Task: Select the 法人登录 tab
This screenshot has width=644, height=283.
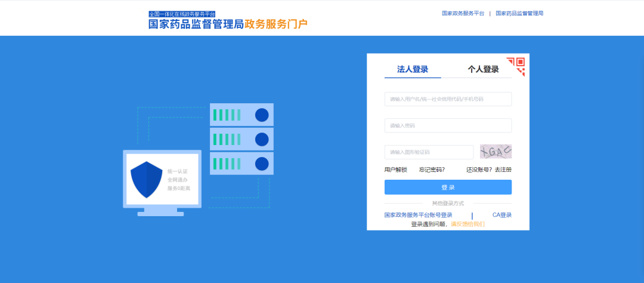Action: click(x=413, y=69)
